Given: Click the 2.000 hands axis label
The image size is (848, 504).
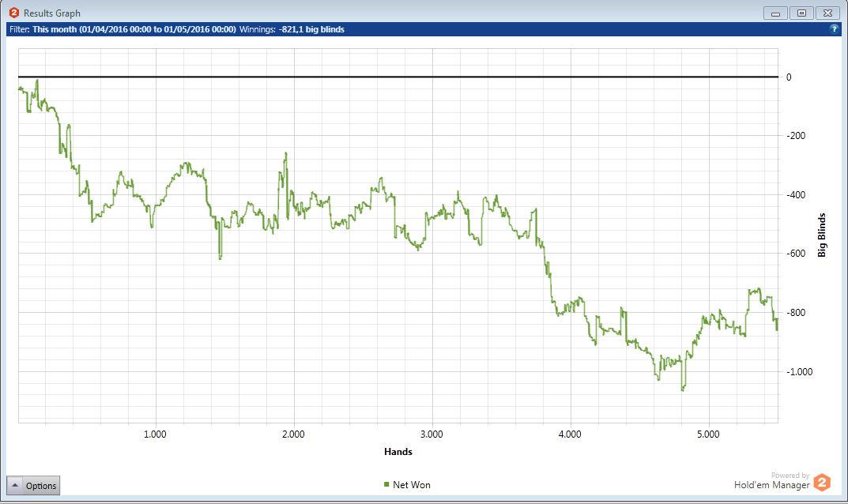Looking at the screenshot, I should [293, 434].
